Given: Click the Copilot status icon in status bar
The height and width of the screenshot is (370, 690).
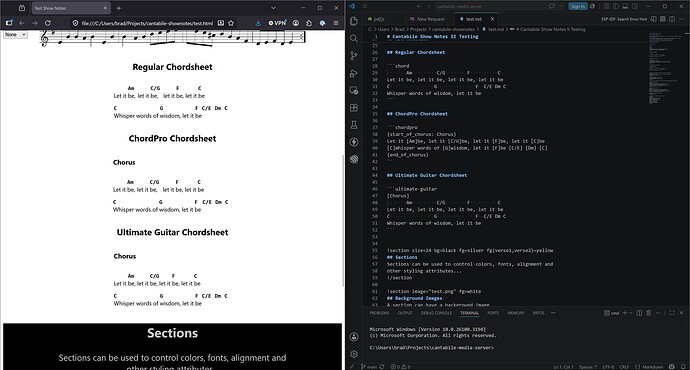Looking at the screenshot, I should pyautogui.click(x=672, y=366).
